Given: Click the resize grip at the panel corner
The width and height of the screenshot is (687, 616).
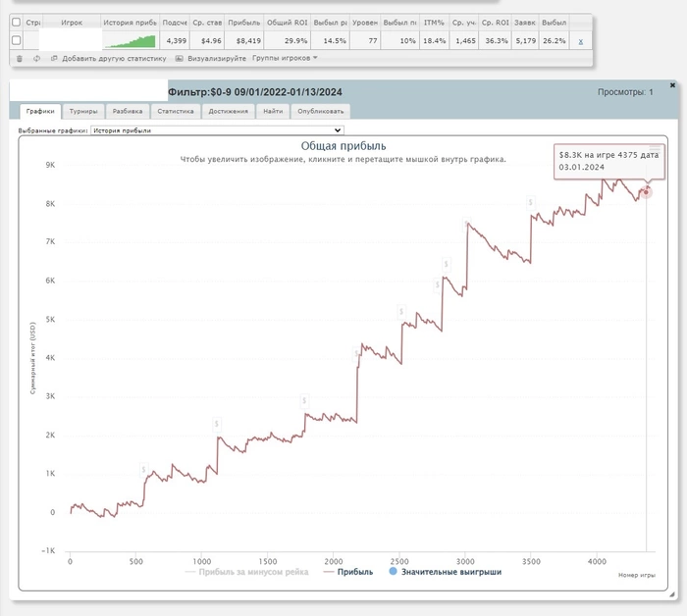Looking at the screenshot, I should point(672,594).
